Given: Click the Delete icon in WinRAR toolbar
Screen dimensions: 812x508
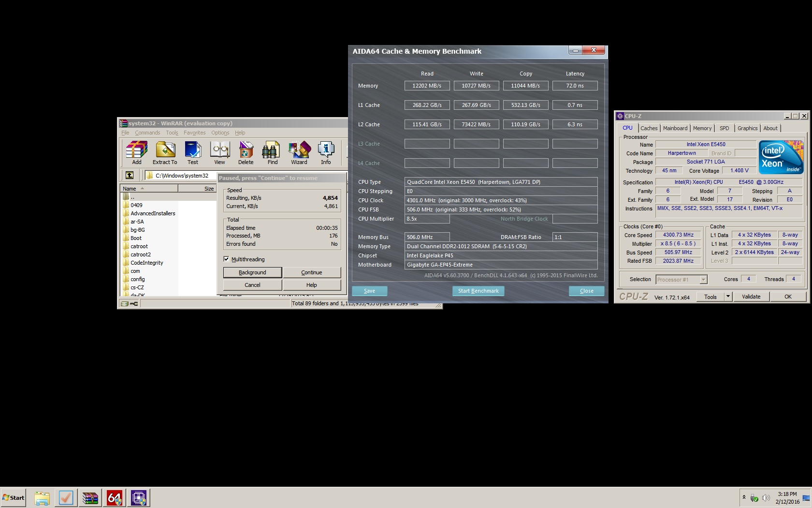Looking at the screenshot, I should pos(246,152).
